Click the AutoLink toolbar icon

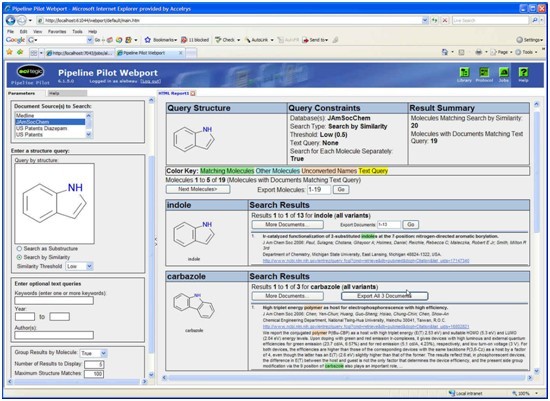click(x=248, y=40)
